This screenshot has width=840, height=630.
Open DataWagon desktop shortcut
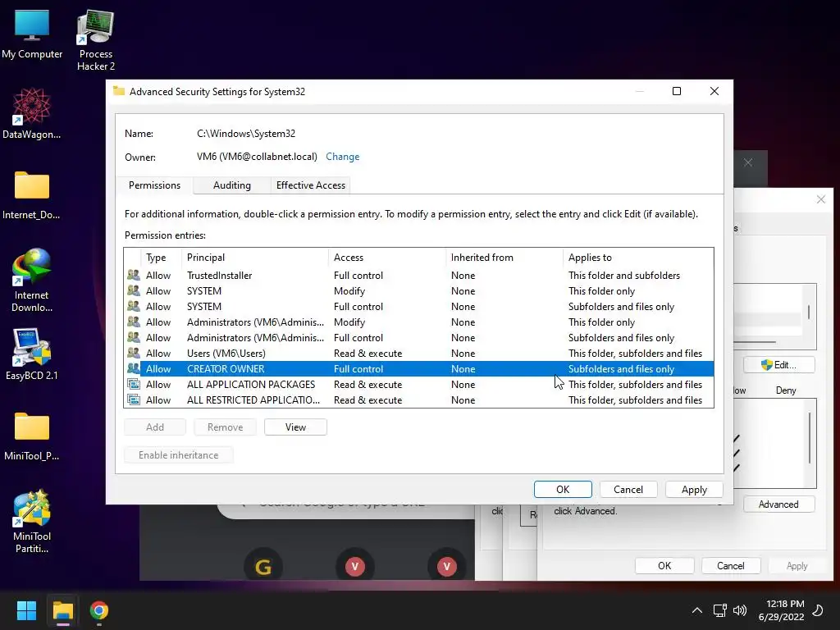coord(32,113)
